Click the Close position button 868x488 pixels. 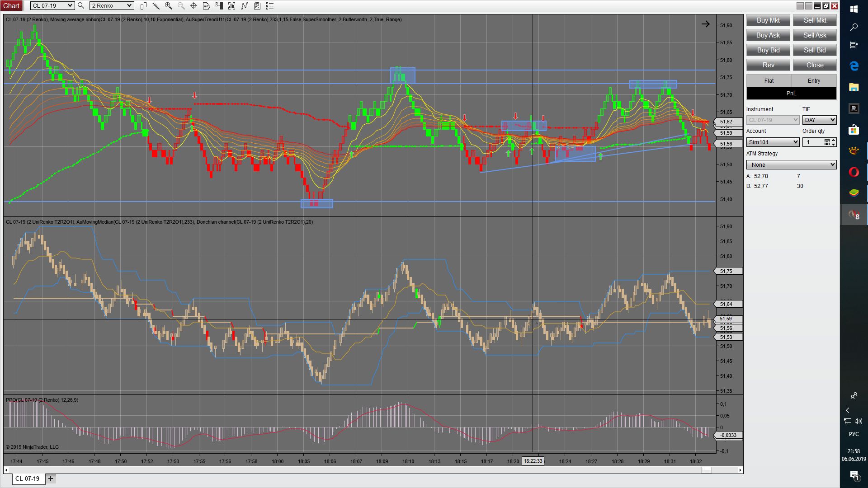coord(815,65)
